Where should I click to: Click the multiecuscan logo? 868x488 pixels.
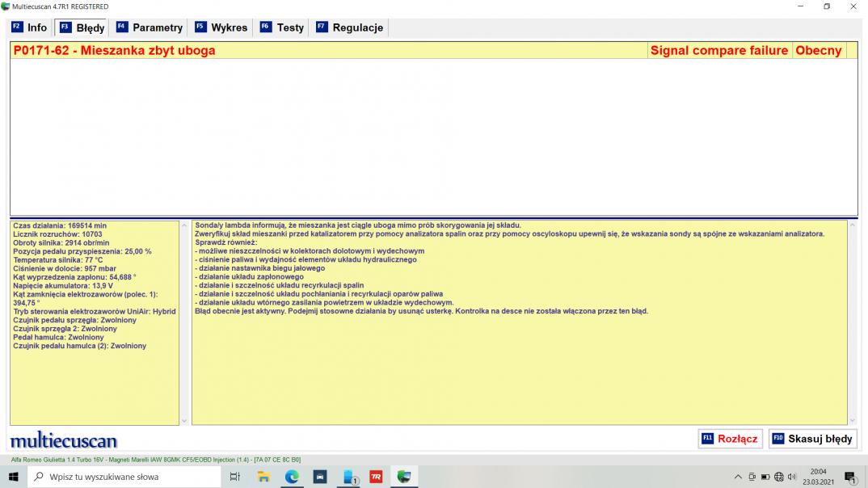point(64,440)
